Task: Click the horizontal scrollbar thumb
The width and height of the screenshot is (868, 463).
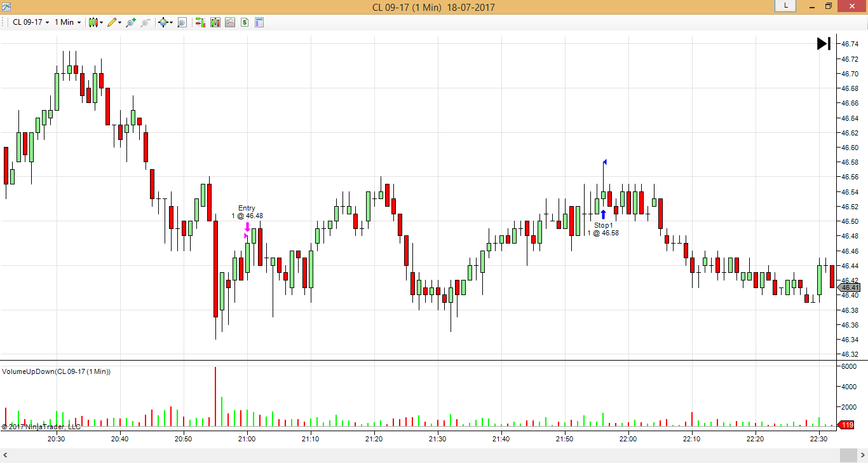Action: point(848,455)
